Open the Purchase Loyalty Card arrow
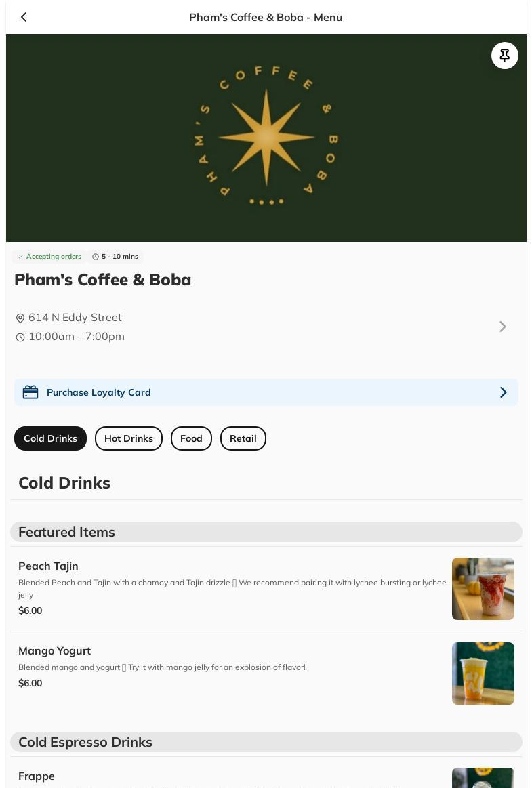Screen dimensions: 532x788 pos(503,392)
